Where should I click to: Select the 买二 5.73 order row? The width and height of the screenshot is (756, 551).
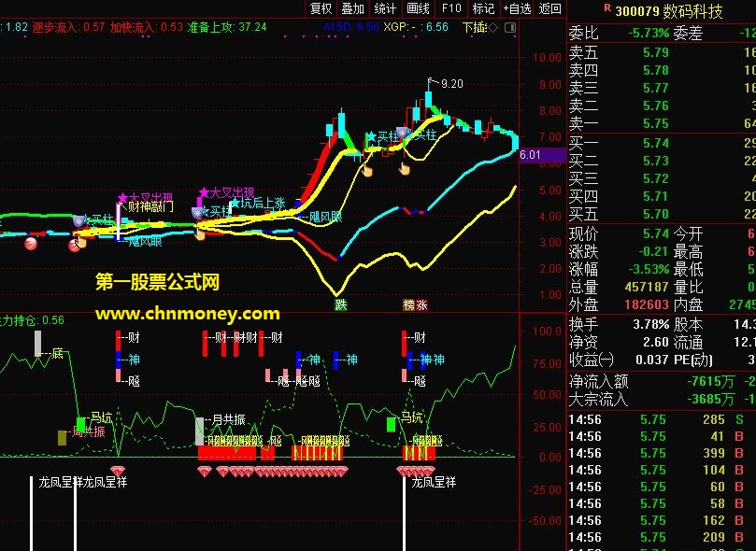point(662,161)
